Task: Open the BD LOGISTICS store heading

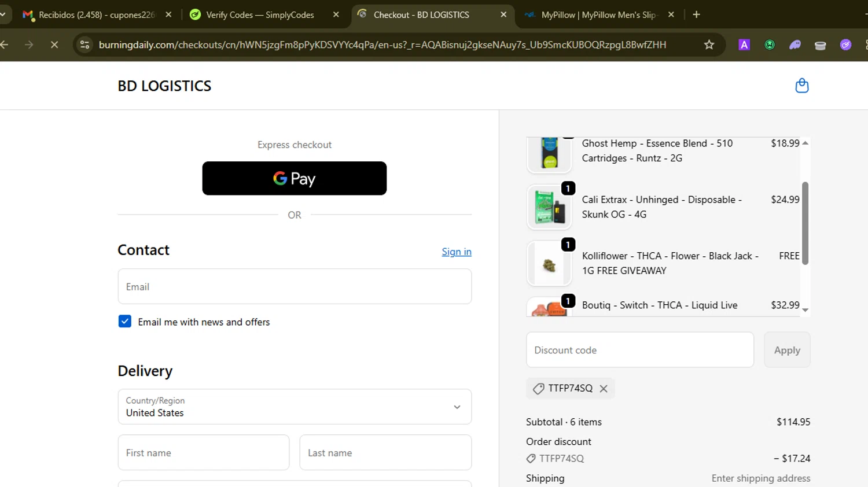Action: click(164, 86)
